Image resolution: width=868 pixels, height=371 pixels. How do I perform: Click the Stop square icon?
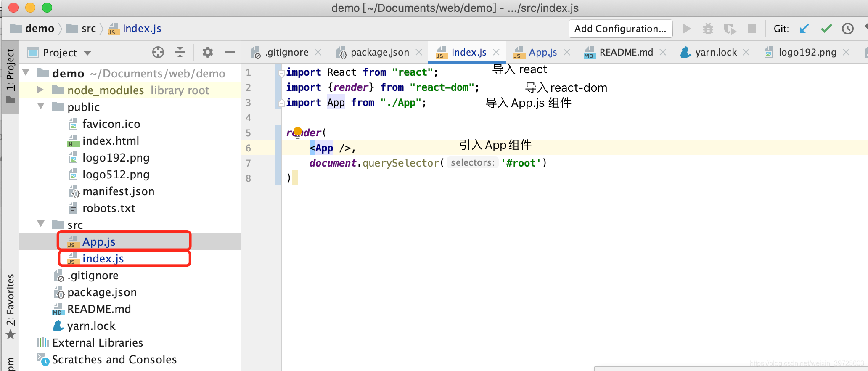tap(752, 29)
